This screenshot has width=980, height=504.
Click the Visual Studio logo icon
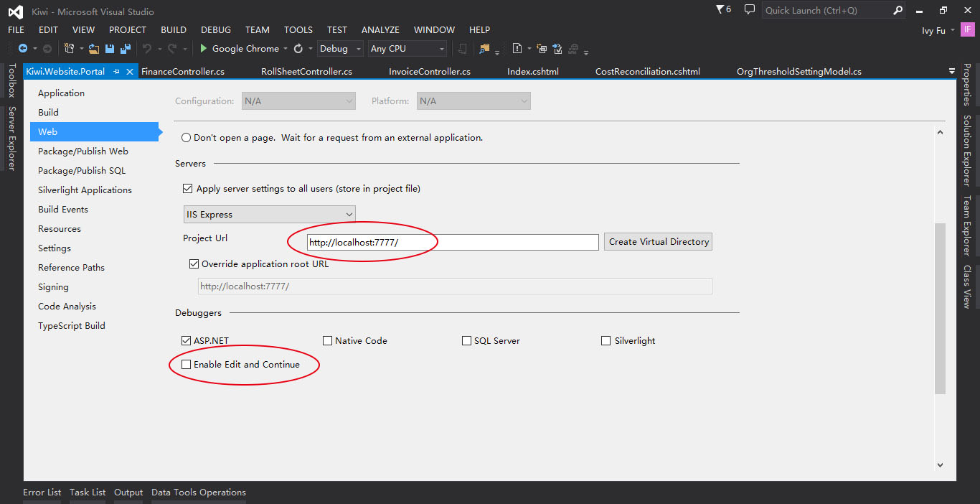point(15,11)
